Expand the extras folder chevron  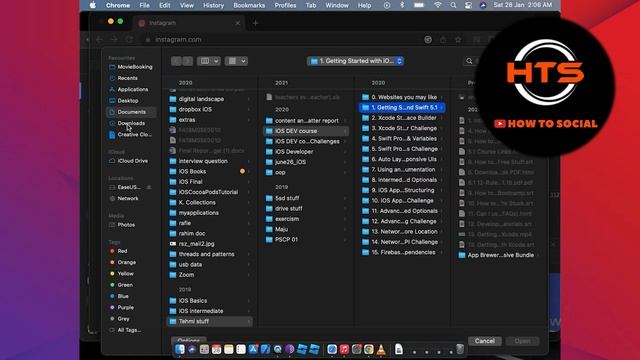tap(249, 120)
